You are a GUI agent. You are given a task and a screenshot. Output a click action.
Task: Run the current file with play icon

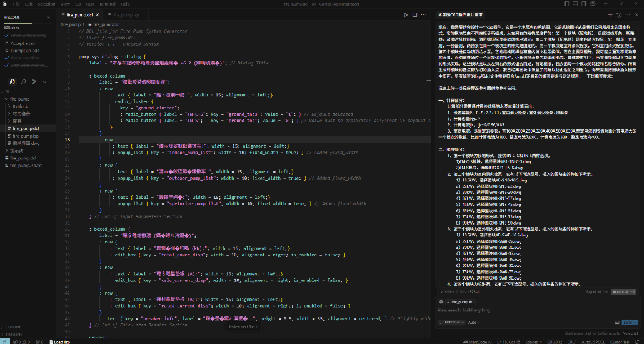click(x=406, y=14)
